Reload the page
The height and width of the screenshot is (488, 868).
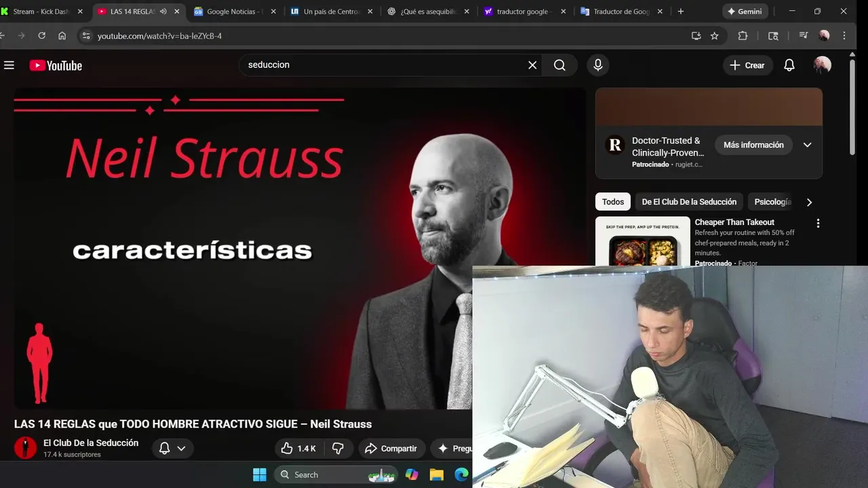(41, 36)
